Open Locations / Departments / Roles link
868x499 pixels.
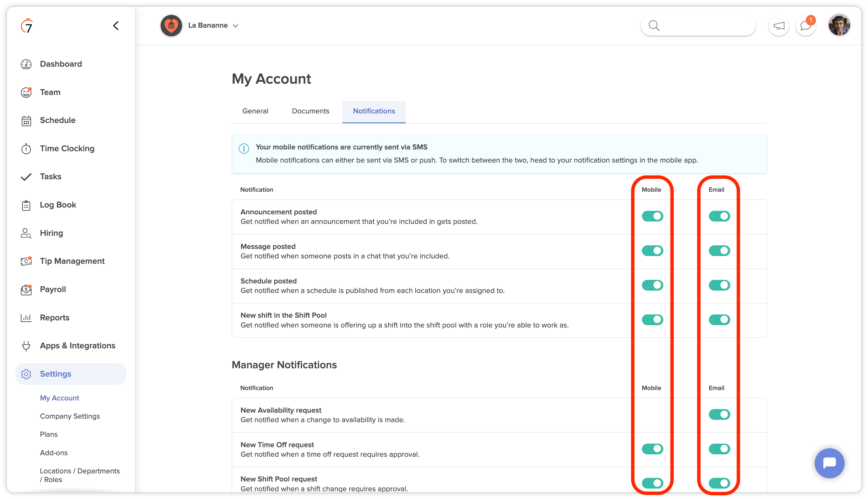79,476
